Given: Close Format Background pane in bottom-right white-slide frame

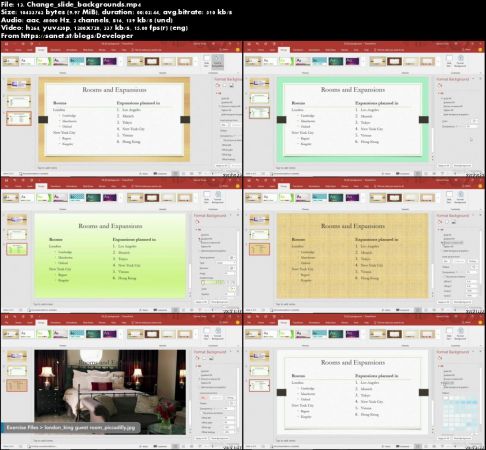Looking at the screenshot, I should point(480,352).
